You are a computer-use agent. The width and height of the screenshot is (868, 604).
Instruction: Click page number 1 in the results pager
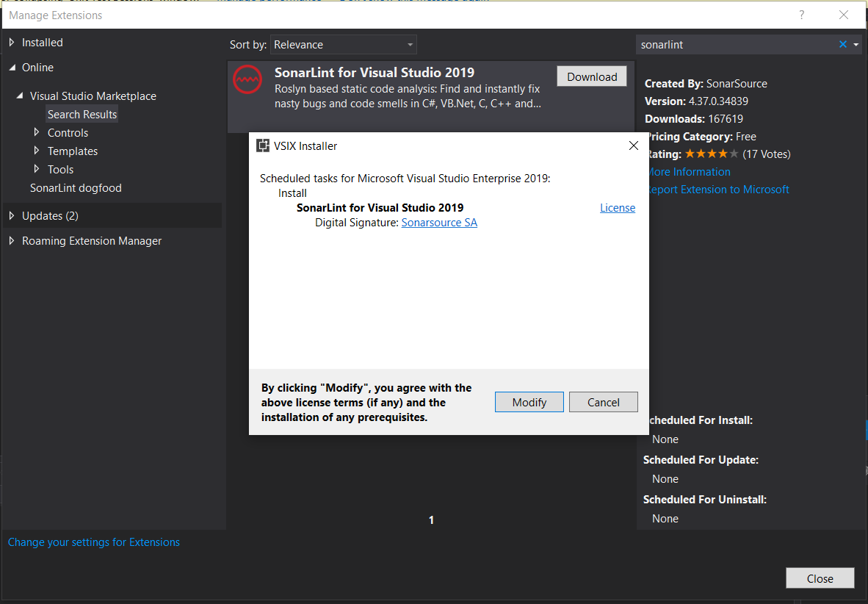coord(431,519)
